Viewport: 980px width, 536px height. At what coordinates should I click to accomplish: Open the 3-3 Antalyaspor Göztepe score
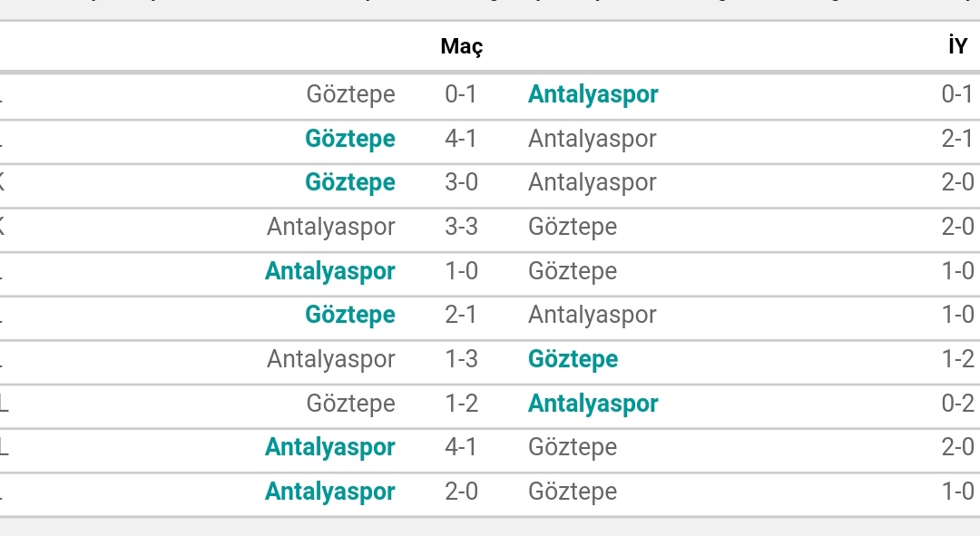click(x=461, y=227)
